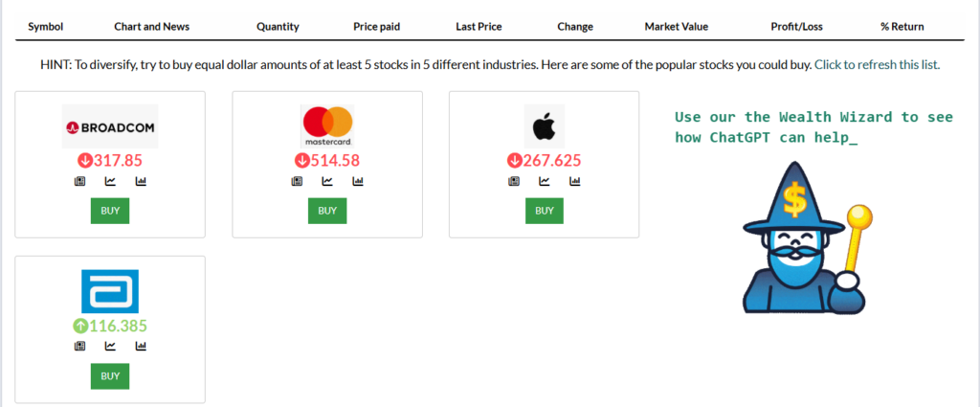
Task: Click the bar chart icon under Broadcom
Action: [141, 181]
